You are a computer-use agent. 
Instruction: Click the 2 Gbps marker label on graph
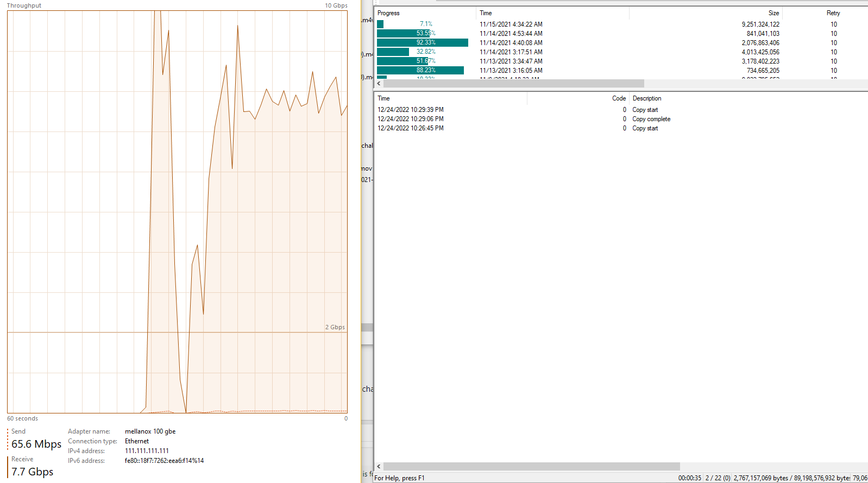pyautogui.click(x=335, y=327)
